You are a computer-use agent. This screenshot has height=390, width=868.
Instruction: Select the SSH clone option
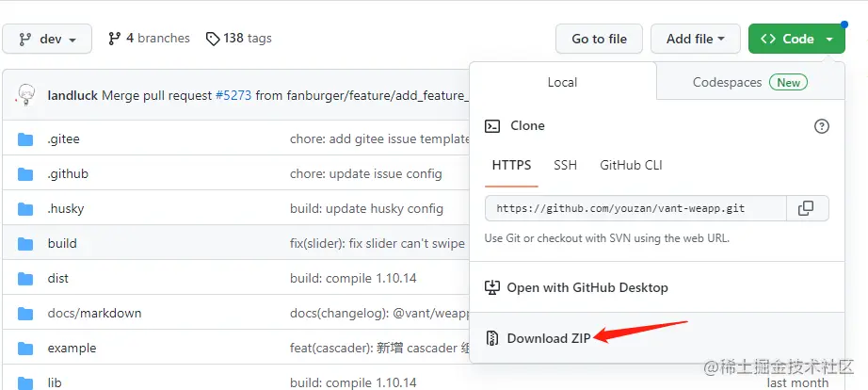(565, 165)
